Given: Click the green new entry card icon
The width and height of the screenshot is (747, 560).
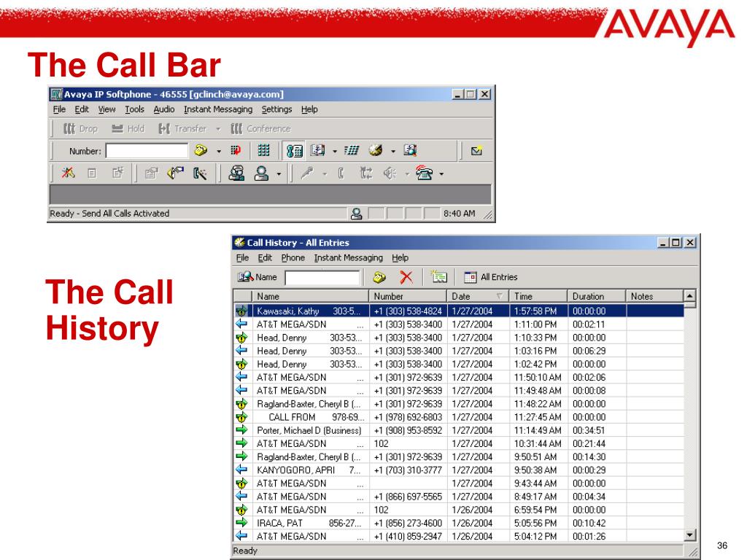Looking at the screenshot, I should 438,276.
